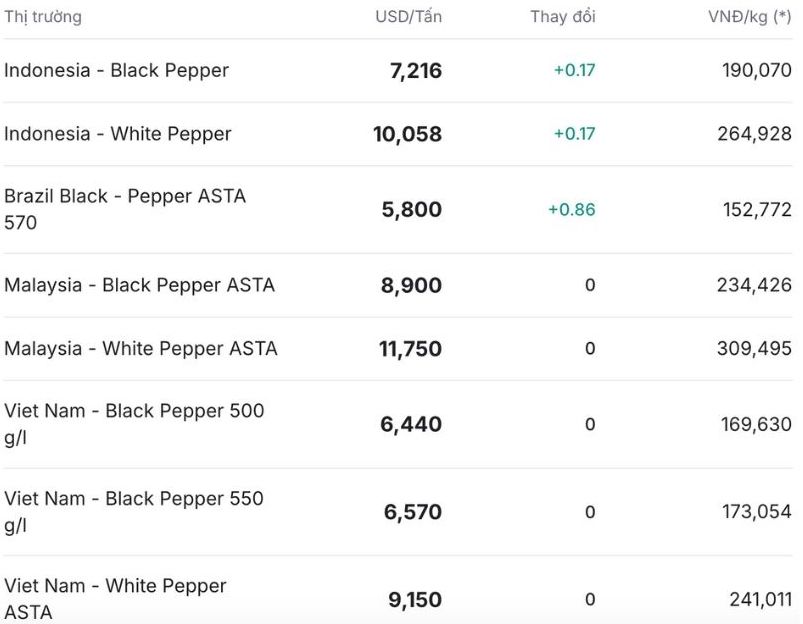Select the 169,630 VNĐ/kg value
803x624 pixels.
[756, 424]
